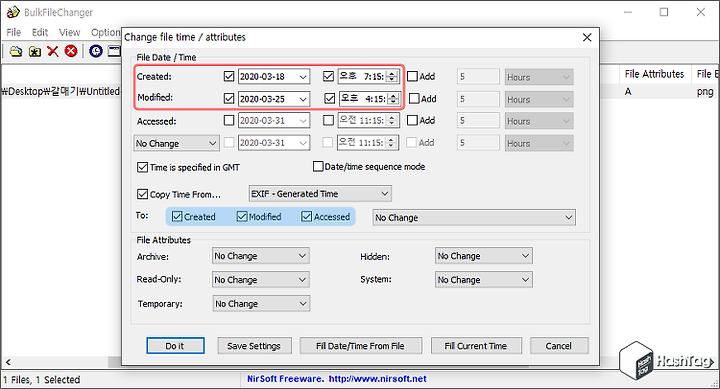The height and width of the screenshot is (389, 720).
Task: Click the Fill Current Time button
Action: pos(476,346)
